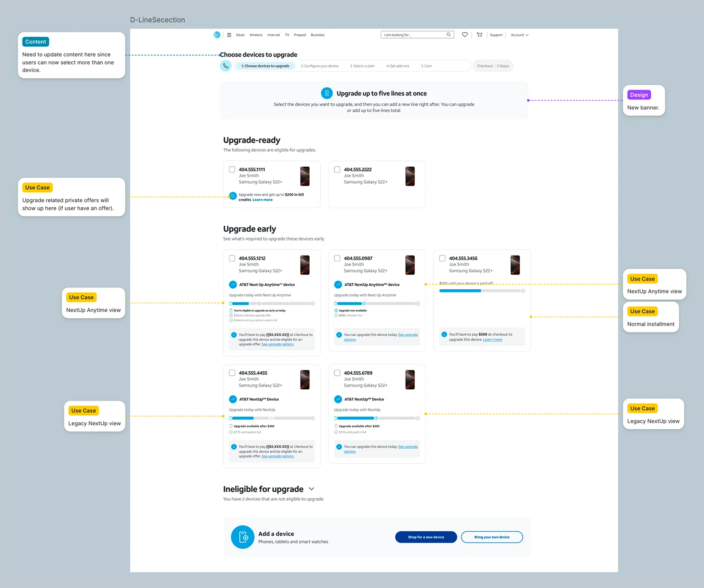The height and width of the screenshot is (588, 704).
Task: Click the phone icon beside step tabs
Action: click(x=226, y=66)
